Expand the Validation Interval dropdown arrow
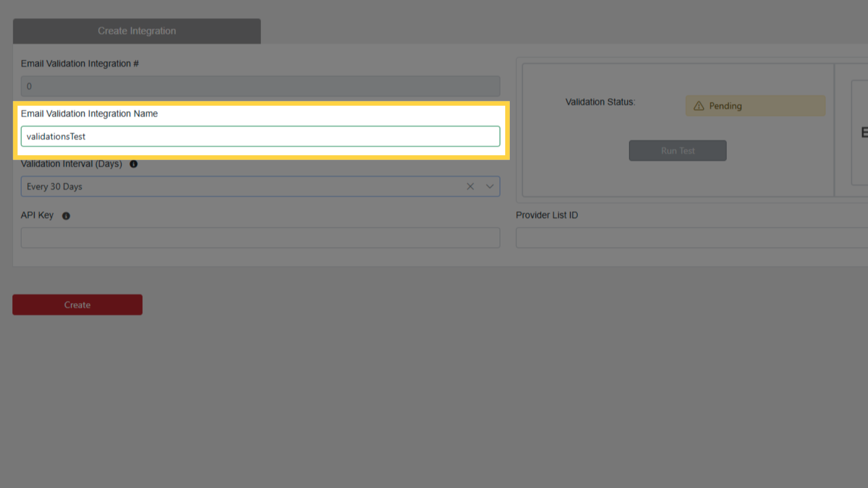This screenshot has width=868, height=488. (490, 186)
